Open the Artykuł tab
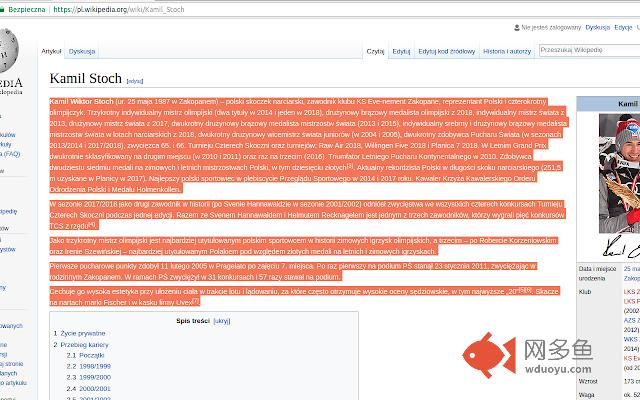This screenshot has width=640, height=400. point(51,51)
